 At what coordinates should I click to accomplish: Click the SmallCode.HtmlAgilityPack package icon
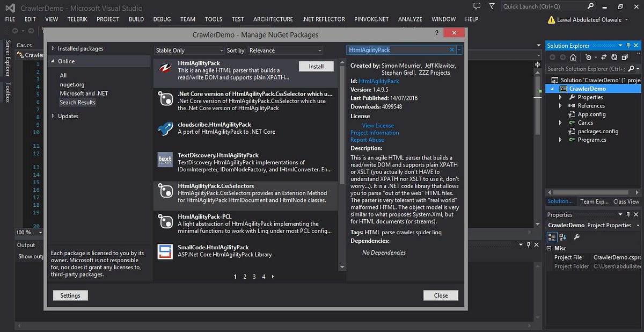point(165,251)
